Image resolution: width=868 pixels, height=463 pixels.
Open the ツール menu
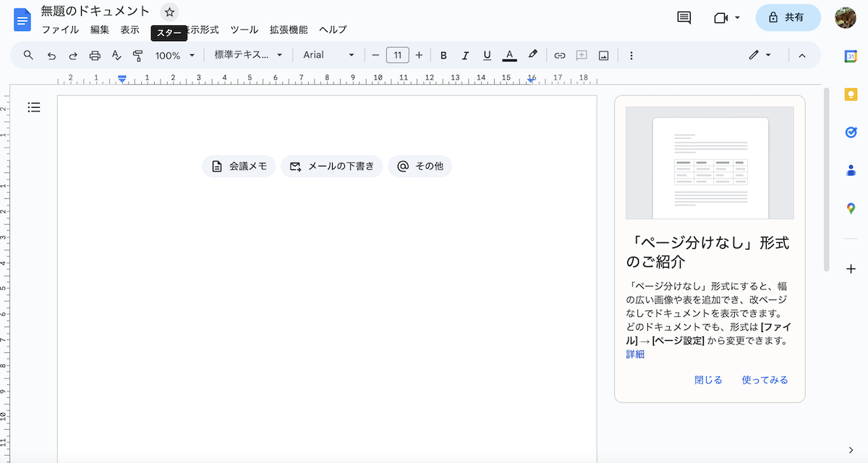click(x=244, y=30)
